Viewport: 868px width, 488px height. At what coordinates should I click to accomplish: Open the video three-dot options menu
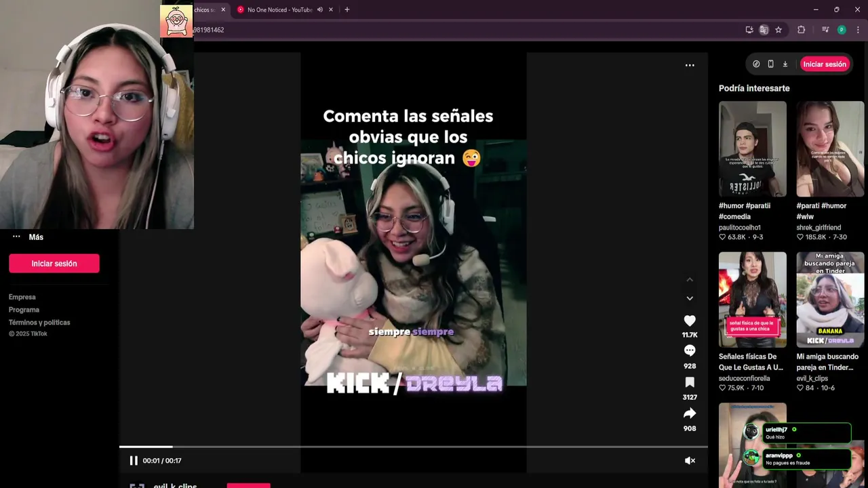(x=690, y=65)
